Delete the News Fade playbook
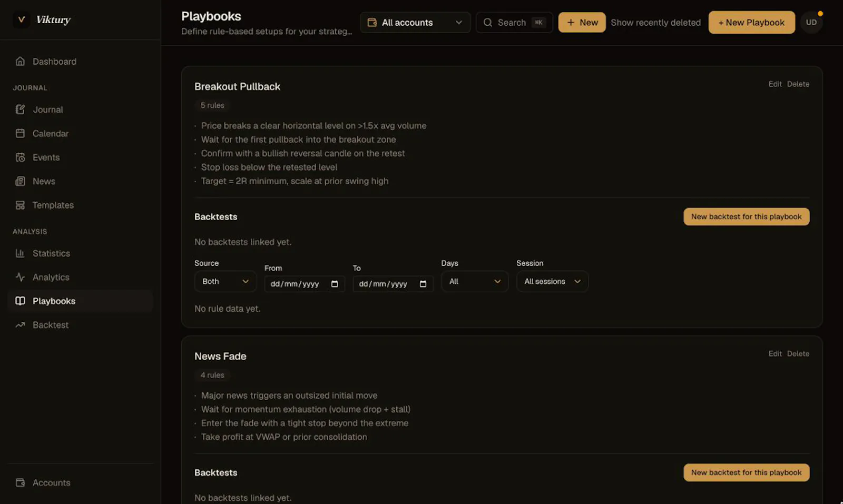843x504 pixels. 798,354
